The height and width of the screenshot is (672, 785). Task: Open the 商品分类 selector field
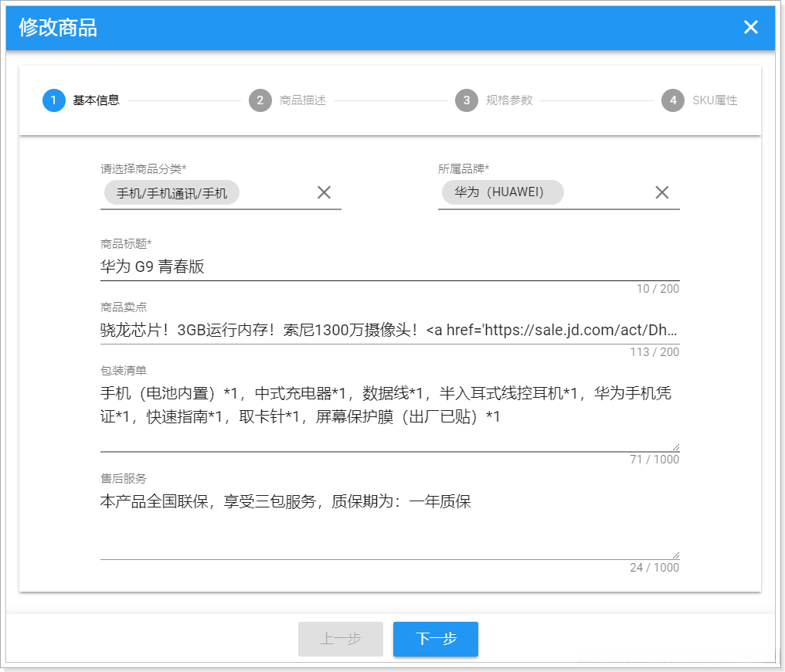[x=193, y=192]
